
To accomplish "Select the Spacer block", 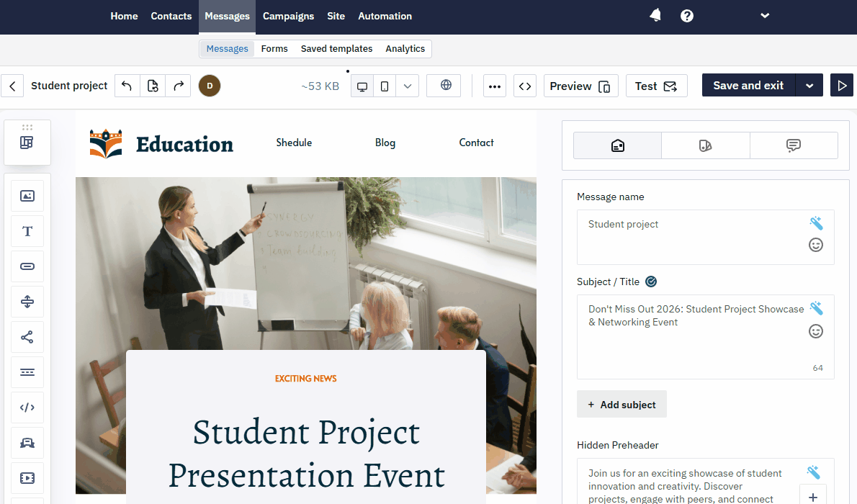I will point(27,302).
